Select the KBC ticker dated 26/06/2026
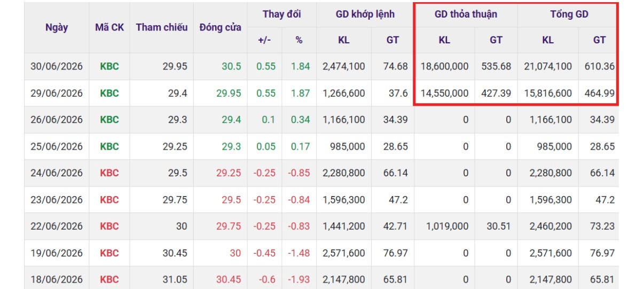The width and height of the screenshot is (644, 289). pyautogui.click(x=109, y=120)
